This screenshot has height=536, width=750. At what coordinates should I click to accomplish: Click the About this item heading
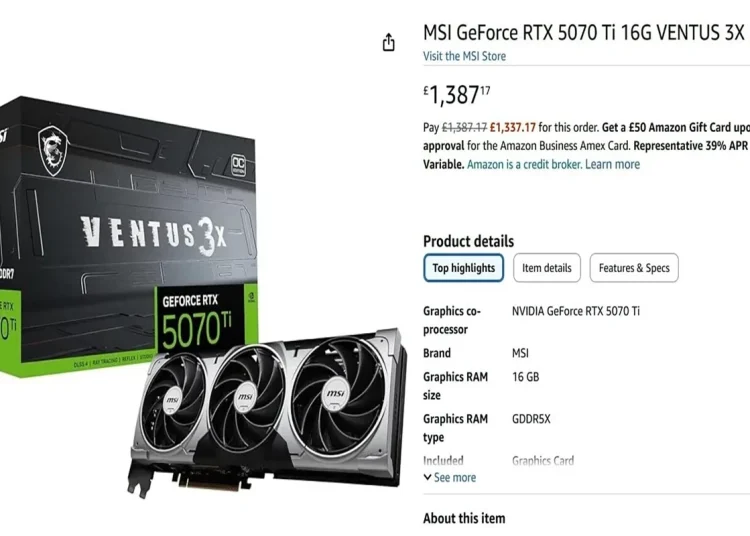pos(464,518)
